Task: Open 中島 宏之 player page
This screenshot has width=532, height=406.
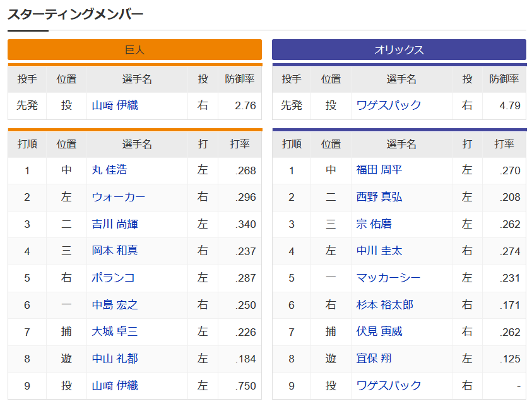Action: (115, 305)
